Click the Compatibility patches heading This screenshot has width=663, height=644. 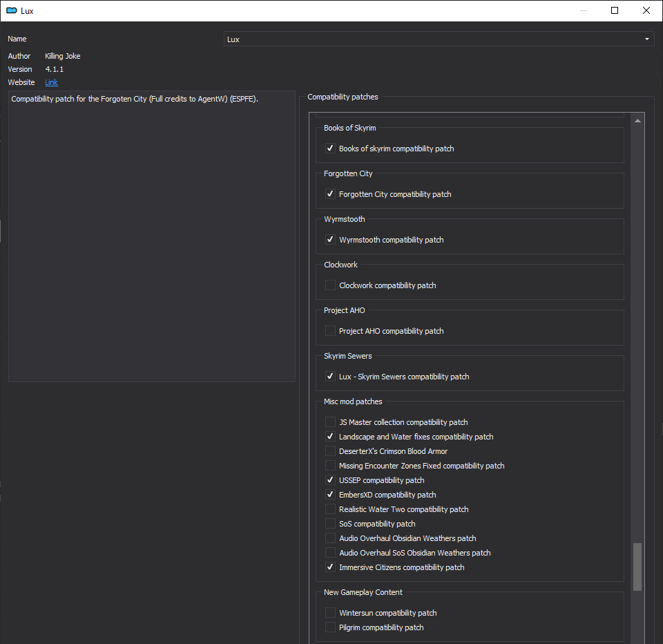click(343, 97)
